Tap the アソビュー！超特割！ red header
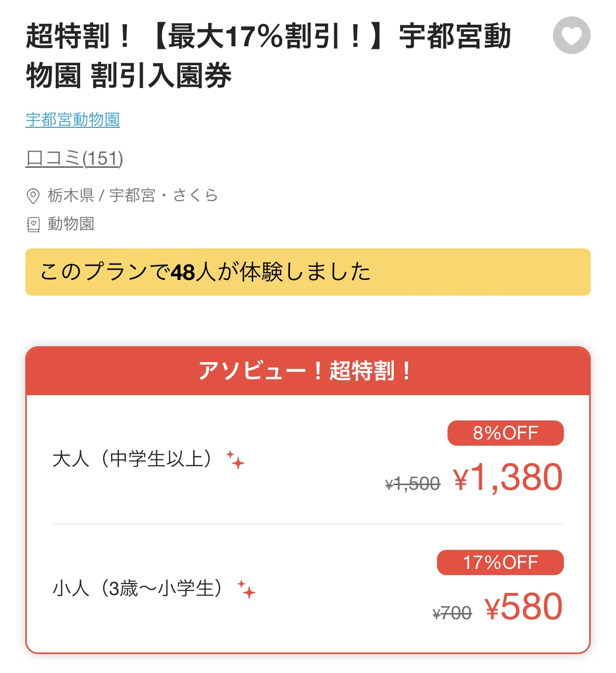 coord(308,371)
